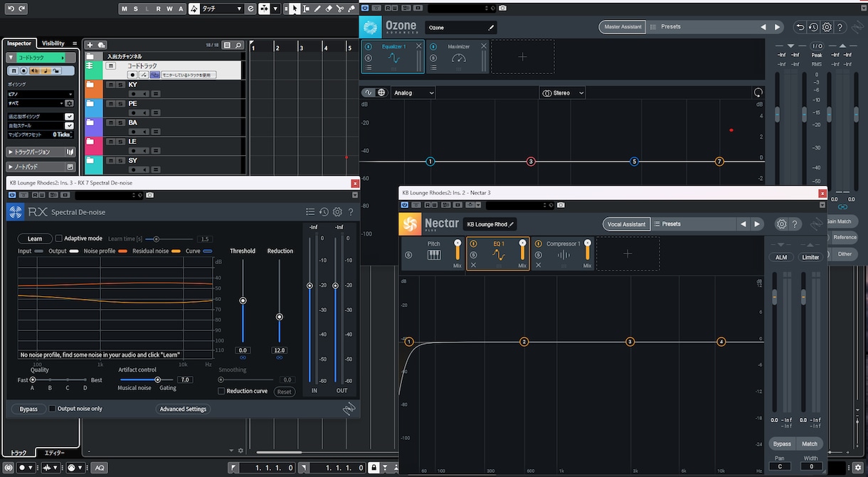
Task: Click EQ node 5 in Ozone
Action: click(634, 162)
